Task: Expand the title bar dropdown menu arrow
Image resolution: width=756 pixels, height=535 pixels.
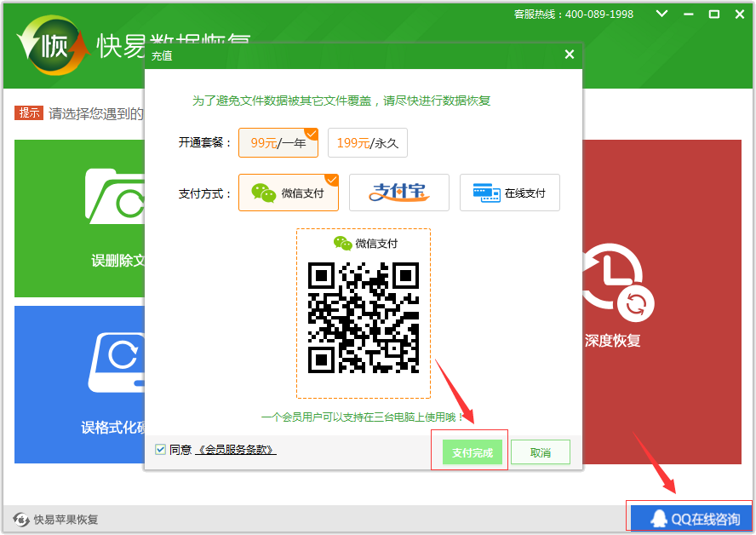Action: click(662, 14)
